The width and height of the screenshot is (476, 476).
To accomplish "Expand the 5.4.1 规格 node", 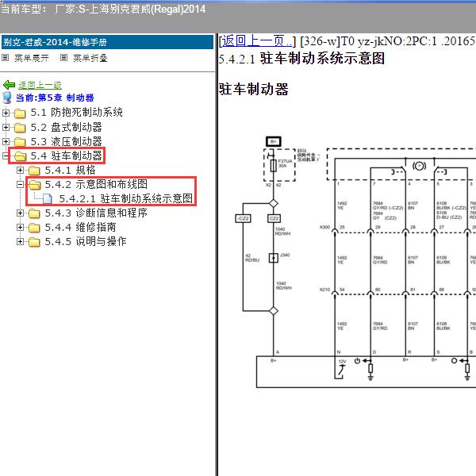I will (x=20, y=171).
